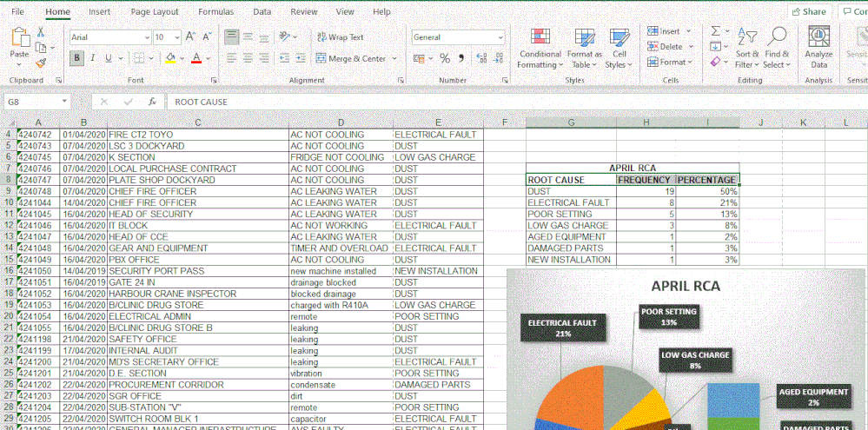
Task: Switch to the Insert tab
Action: pyautogui.click(x=99, y=11)
